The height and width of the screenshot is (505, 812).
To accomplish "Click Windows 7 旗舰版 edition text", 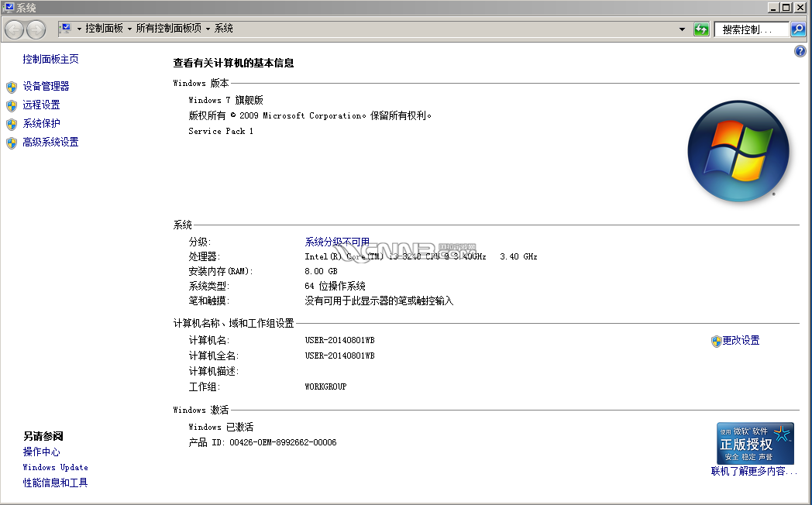I will [225, 100].
